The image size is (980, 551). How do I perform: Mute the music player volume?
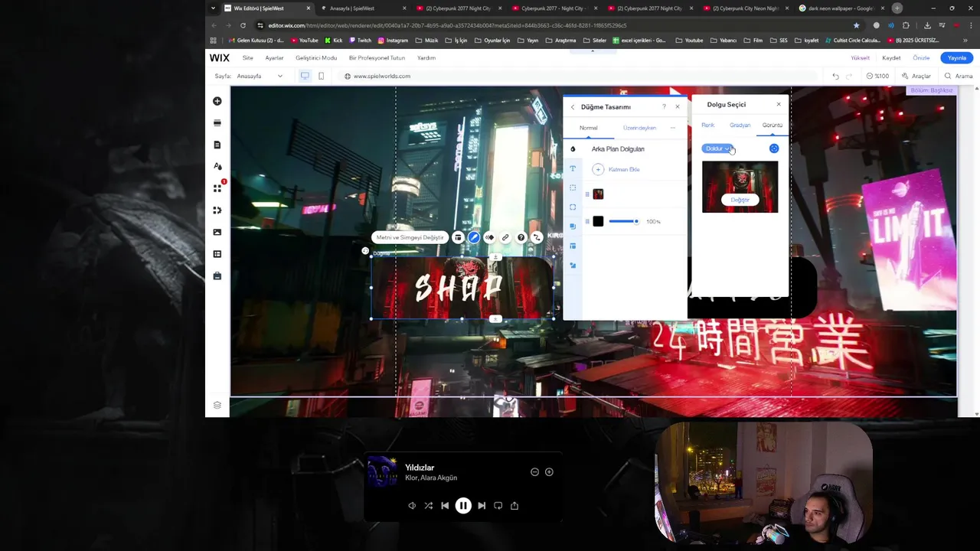[x=412, y=505]
